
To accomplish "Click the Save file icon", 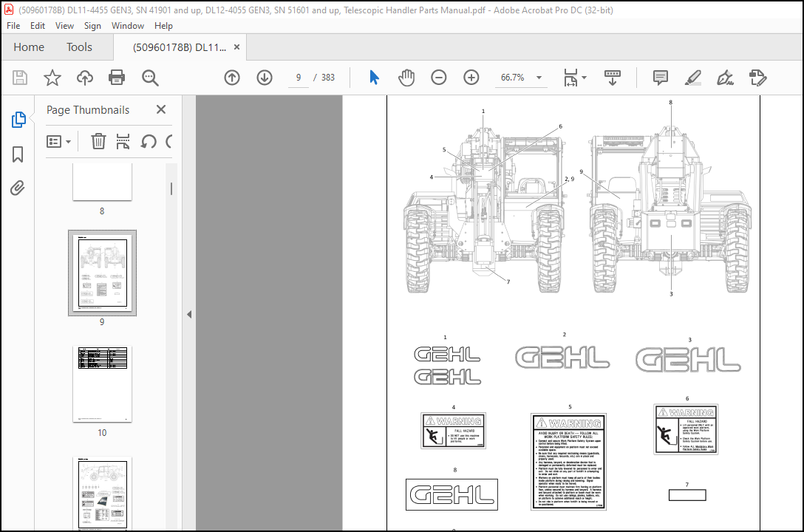I will pos(20,78).
